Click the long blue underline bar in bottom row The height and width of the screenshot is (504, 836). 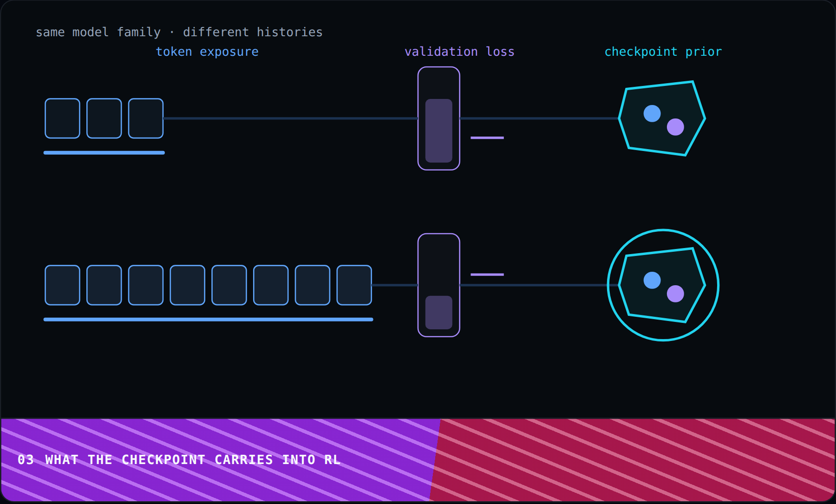(209, 320)
